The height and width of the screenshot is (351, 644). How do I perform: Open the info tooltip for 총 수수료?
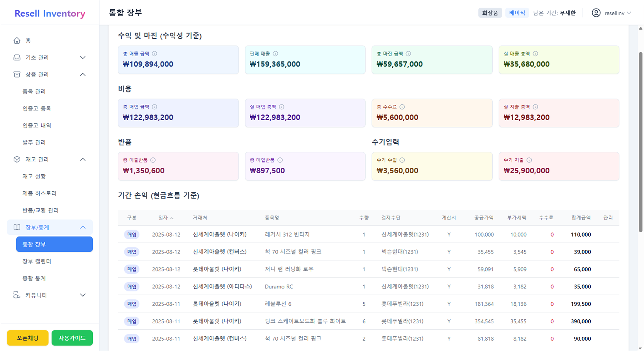[x=402, y=107]
